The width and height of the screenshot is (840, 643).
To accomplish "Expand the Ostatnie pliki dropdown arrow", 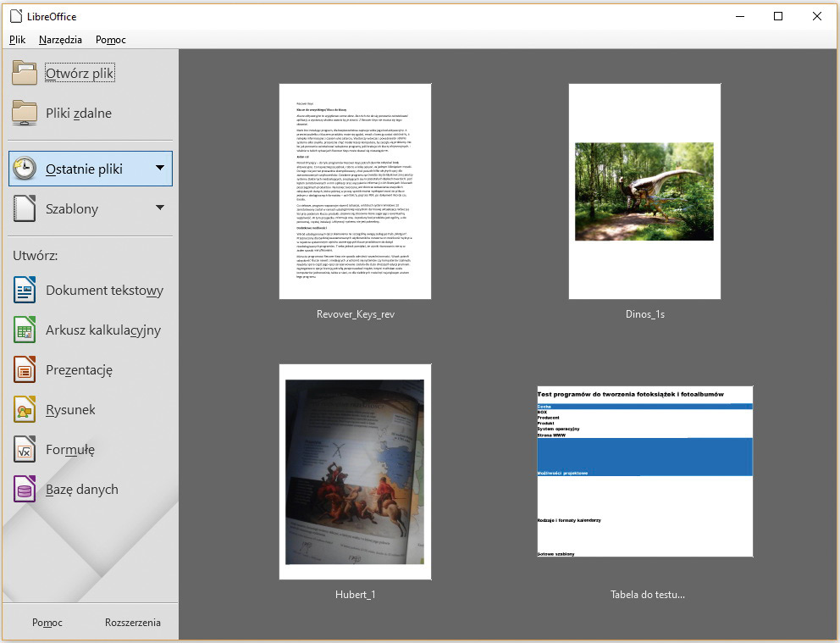I will point(160,169).
